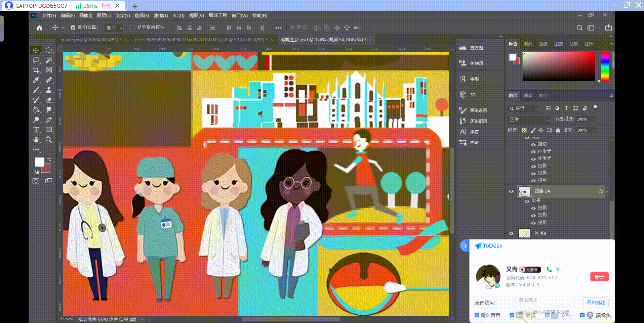The height and width of the screenshot is (323, 644).
Task: Select the Eraser tool
Action: click(x=49, y=100)
